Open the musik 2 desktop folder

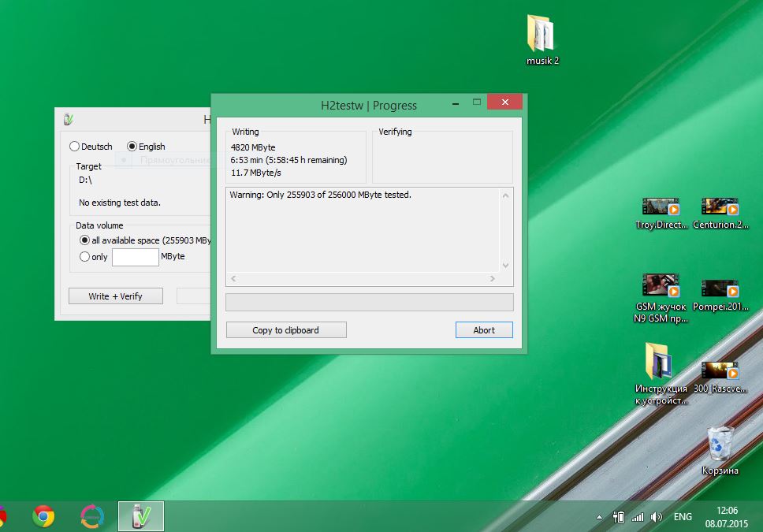coord(542,35)
